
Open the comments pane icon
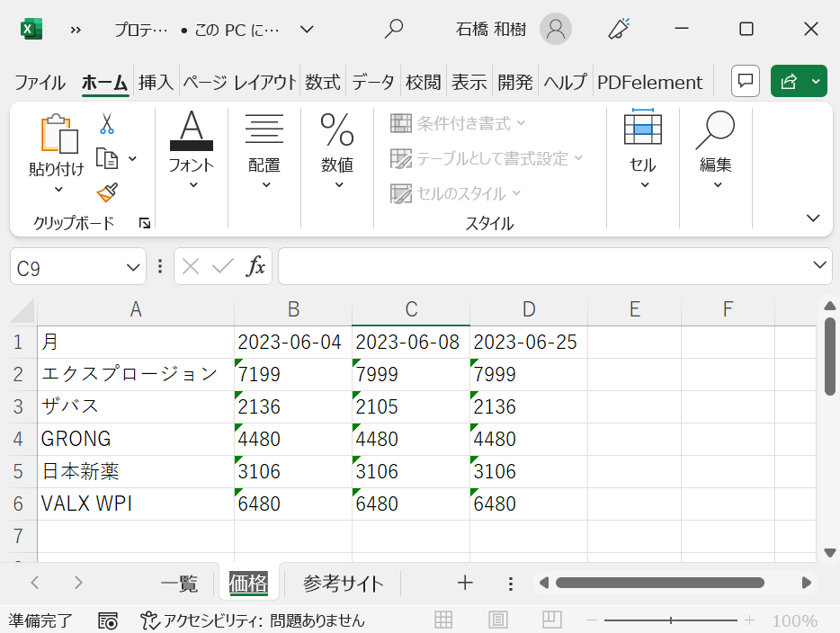pyautogui.click(x=746, y=82)
